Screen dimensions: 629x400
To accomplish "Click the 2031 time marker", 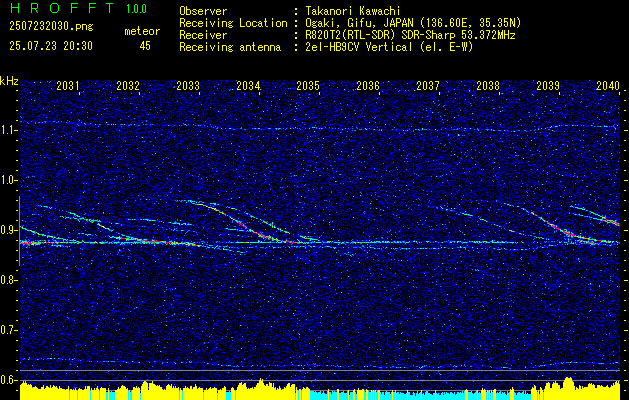I will (68, 85).
